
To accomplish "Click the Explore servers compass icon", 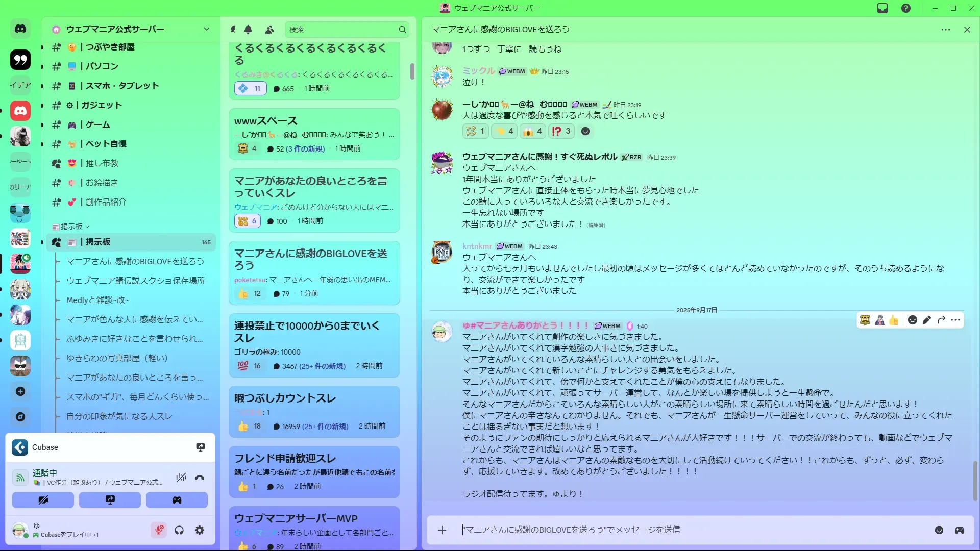I will (20, 417).
